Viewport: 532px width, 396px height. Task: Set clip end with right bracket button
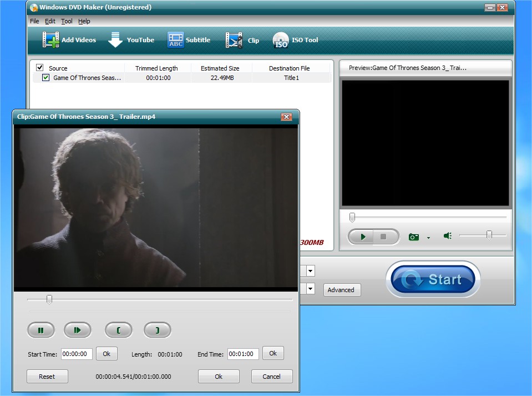[x=158, y=330]
